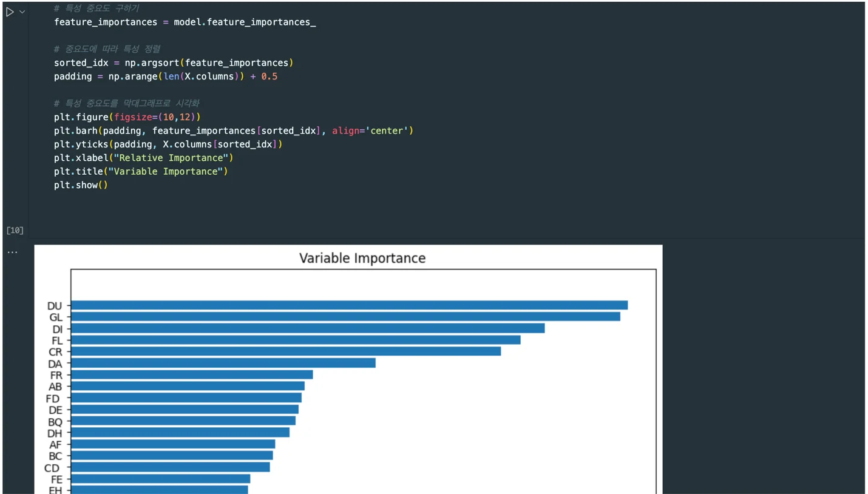This screenshot has height=494, width=868.
Task: Click the 'padding = np.arange' code line
Action: (166, 76)
